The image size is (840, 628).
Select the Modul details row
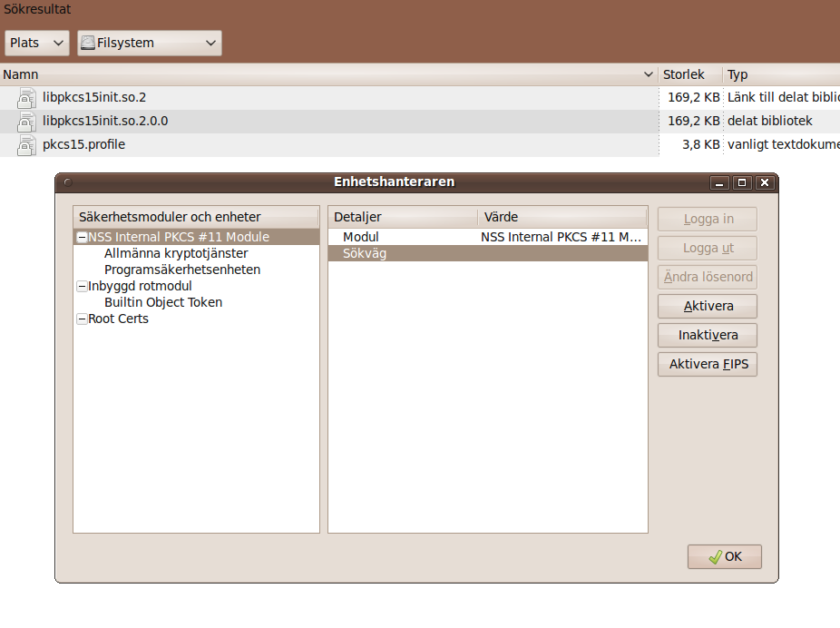(487, 237)
